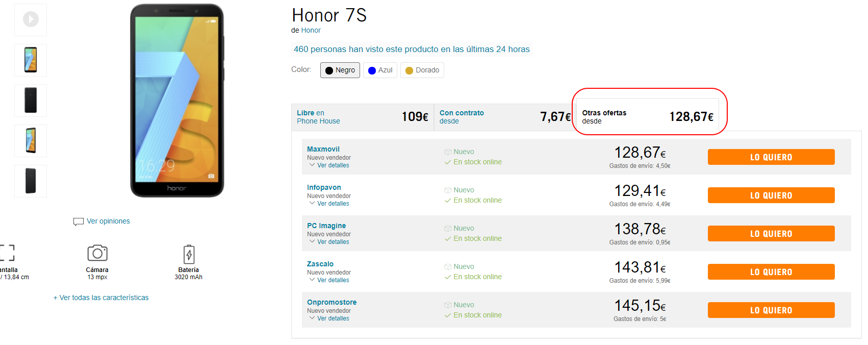Open the Zascalo seller link
868x345 pixels.
[x=320, y=264]
